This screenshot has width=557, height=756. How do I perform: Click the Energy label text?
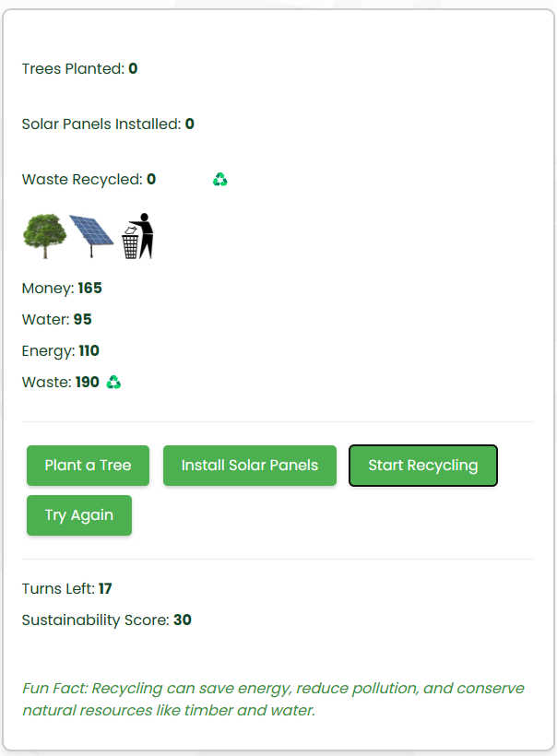coord(47,351)
